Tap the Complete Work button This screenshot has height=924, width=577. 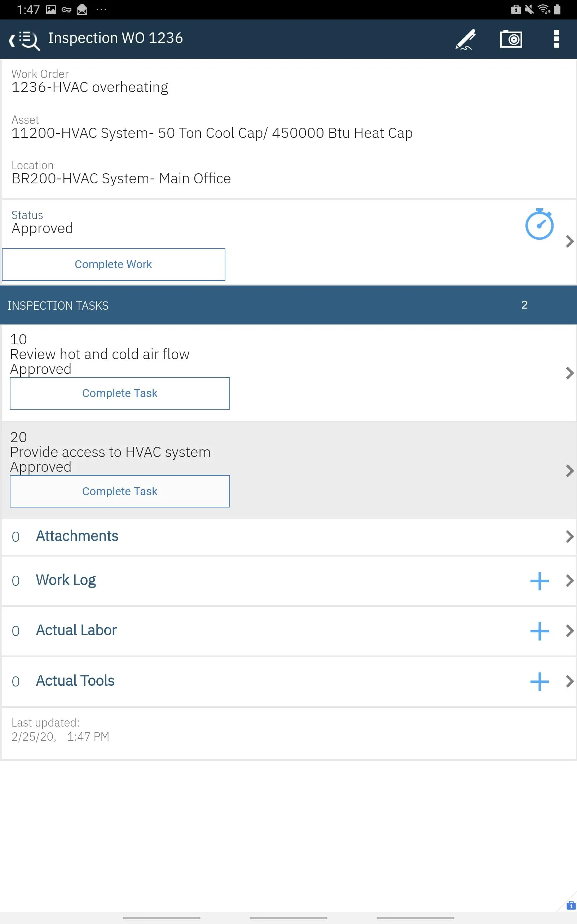pyautogui.click(x=113, y=264)
